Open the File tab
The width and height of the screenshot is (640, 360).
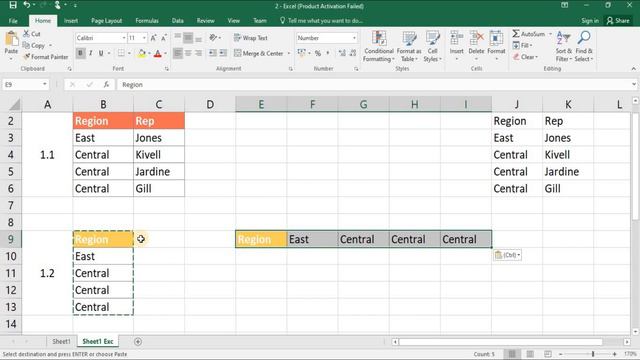click(13, 21)
